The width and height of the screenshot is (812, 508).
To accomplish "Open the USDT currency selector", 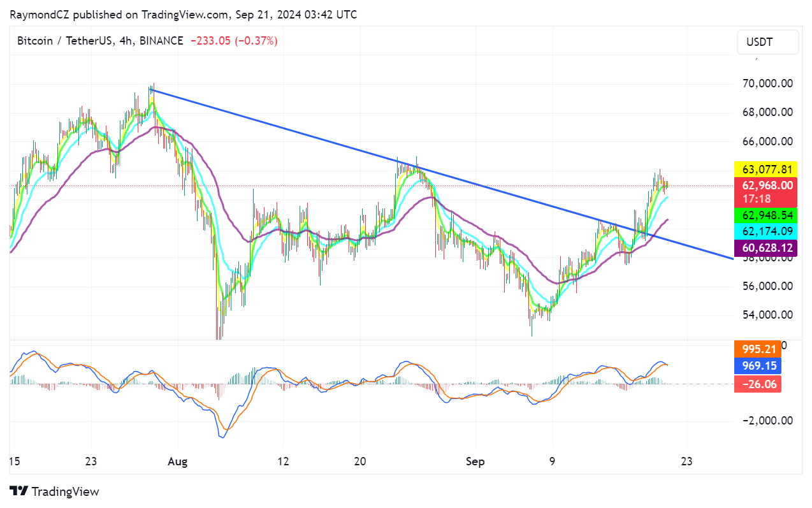I will [x=767, y=43].
